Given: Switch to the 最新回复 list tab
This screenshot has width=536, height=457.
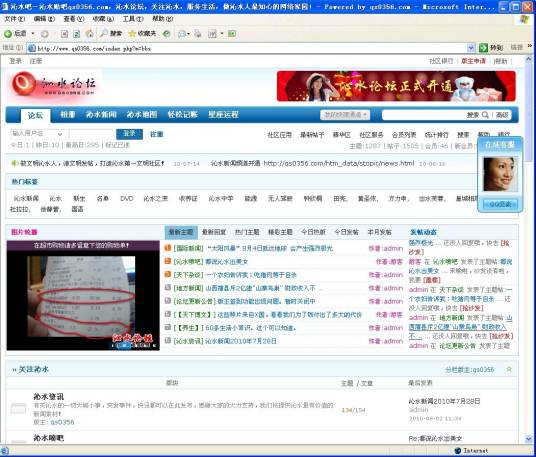Looking at the screenshot, I should (x=214, y=232).
